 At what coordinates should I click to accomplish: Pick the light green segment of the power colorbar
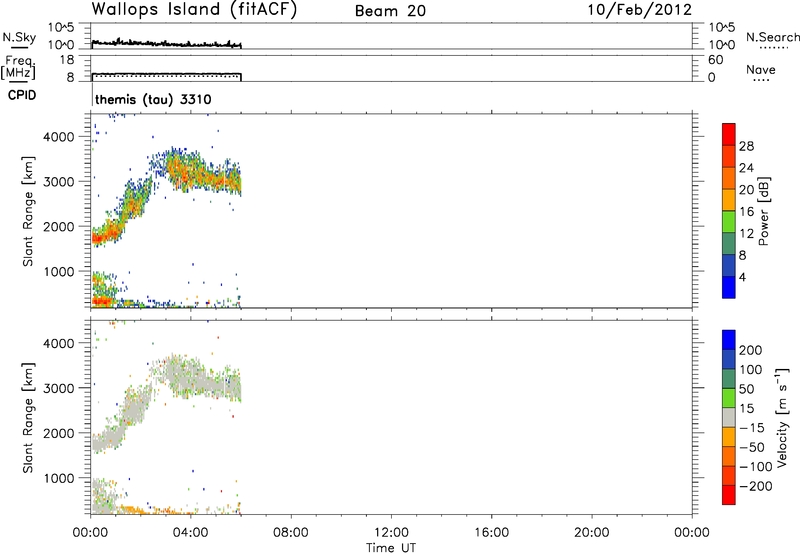(729, 221)
